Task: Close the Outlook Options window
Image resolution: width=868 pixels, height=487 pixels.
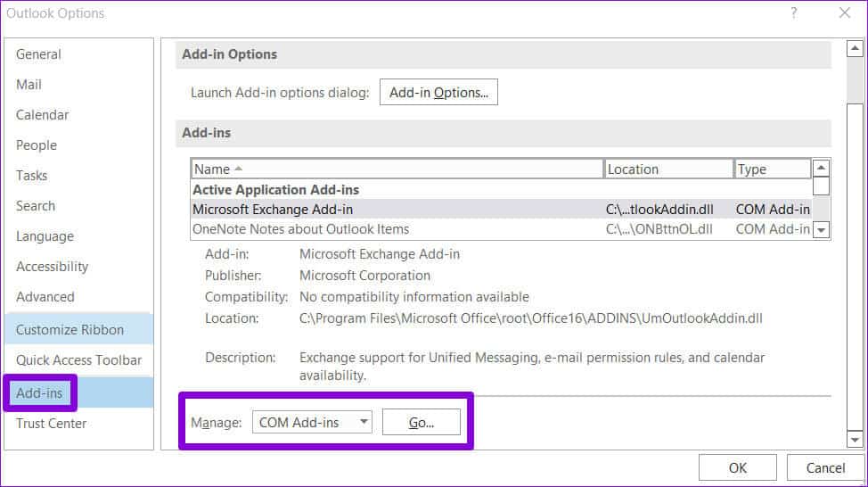Action: [844, 12]
